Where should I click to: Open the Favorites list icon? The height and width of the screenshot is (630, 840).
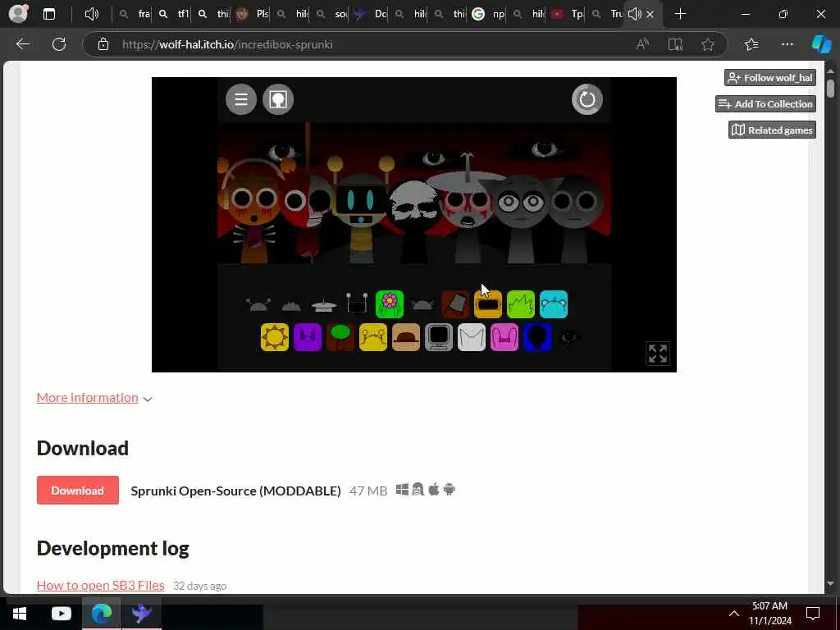tap(751, 44)
